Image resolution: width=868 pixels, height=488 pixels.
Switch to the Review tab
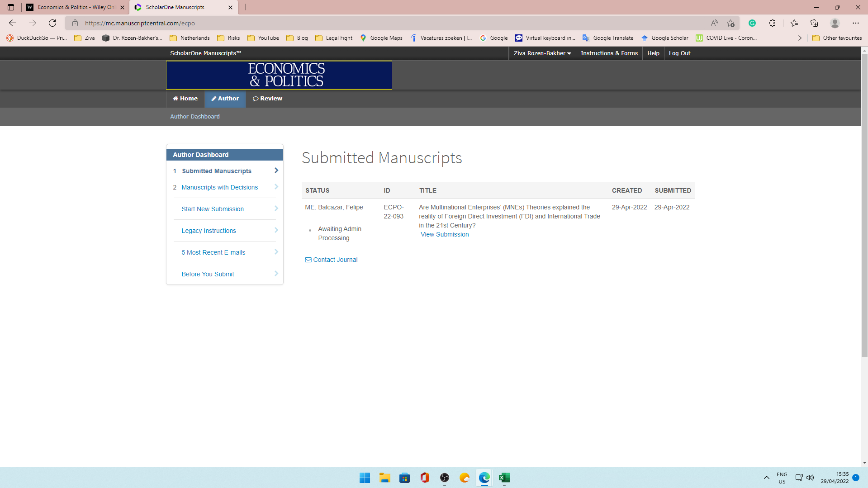point(268,99)
